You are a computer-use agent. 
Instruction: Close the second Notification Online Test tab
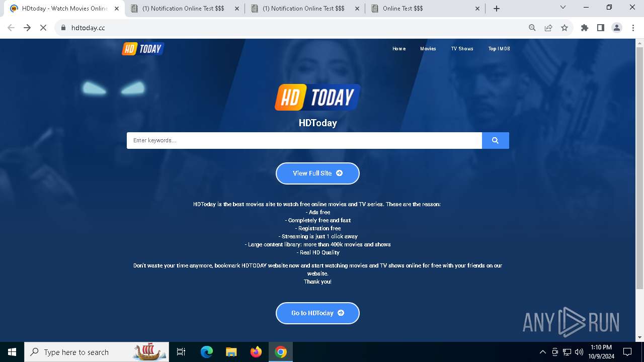point(357,9)
